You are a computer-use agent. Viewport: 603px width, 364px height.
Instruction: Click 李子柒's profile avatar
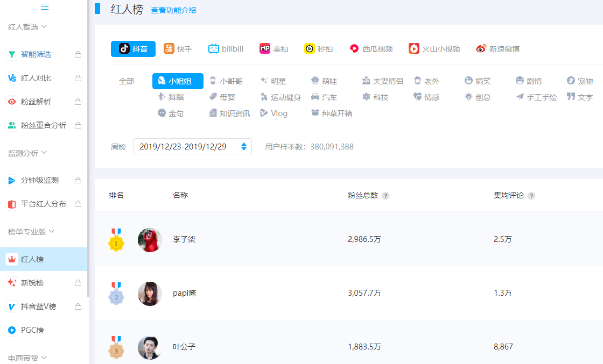point(149,240)
